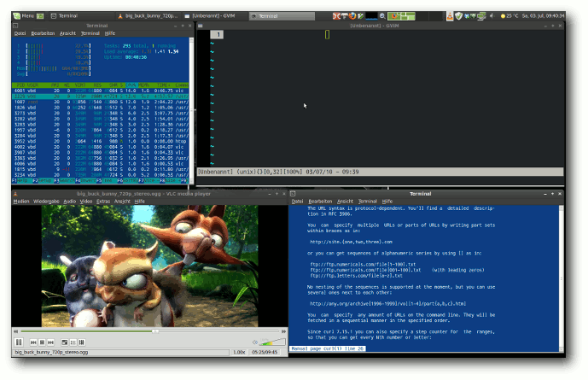Select htop process row PID 3952 htop
This screenshot has width=588, height=380.
click(x=101, y=141)
